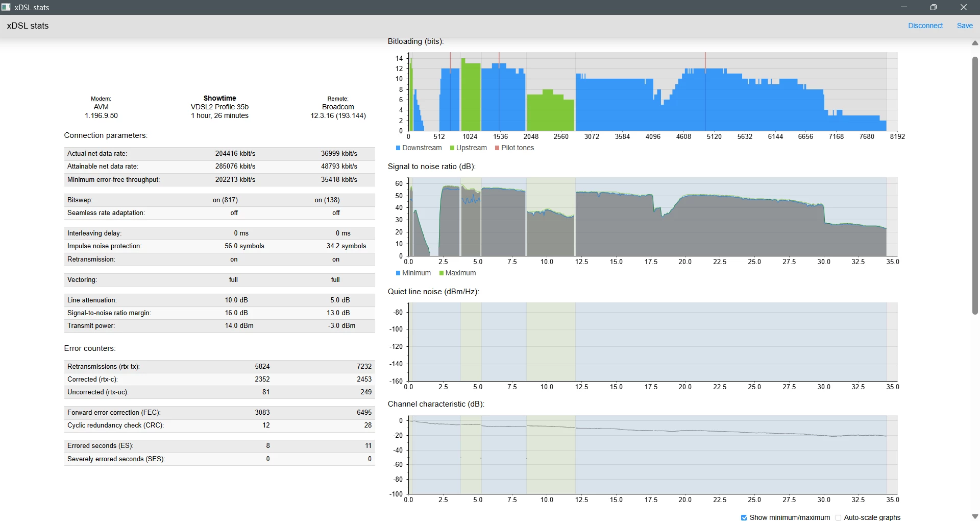Close the xDSL stats window
This screenshot has height=521, width=980.
click(964, 7)
